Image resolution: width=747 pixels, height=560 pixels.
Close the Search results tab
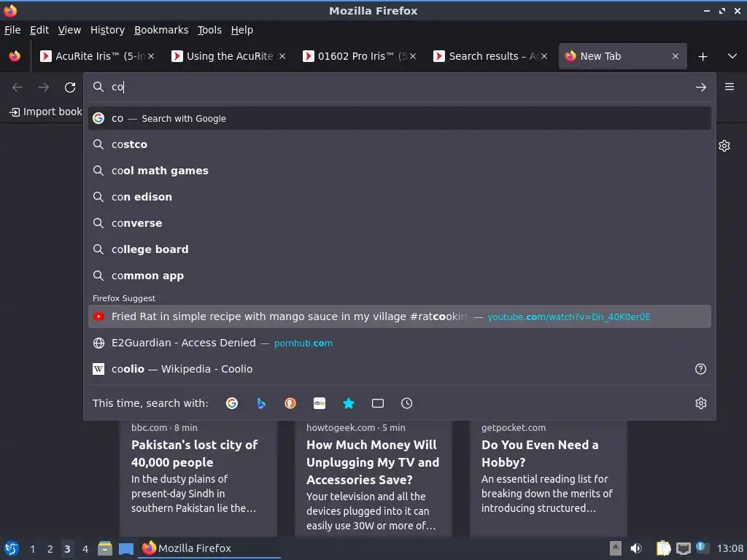(x=544, y=56)
